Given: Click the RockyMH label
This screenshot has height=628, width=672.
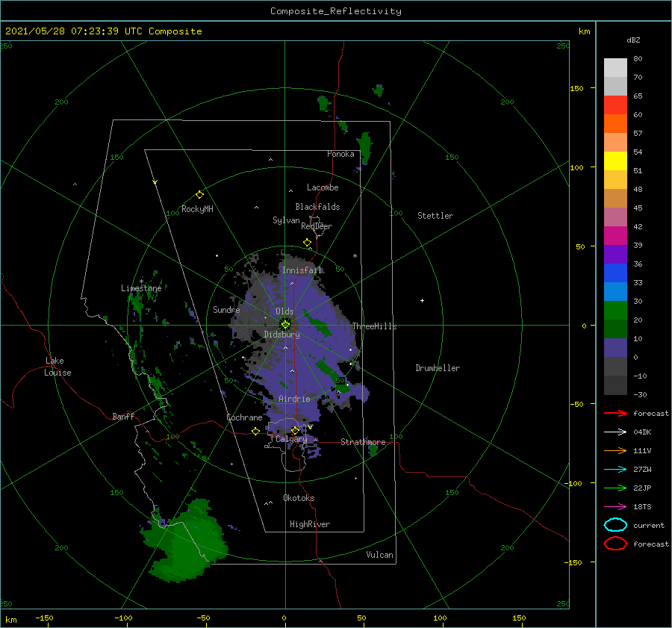Looking at the screenshot, I should tap(197, 209).
